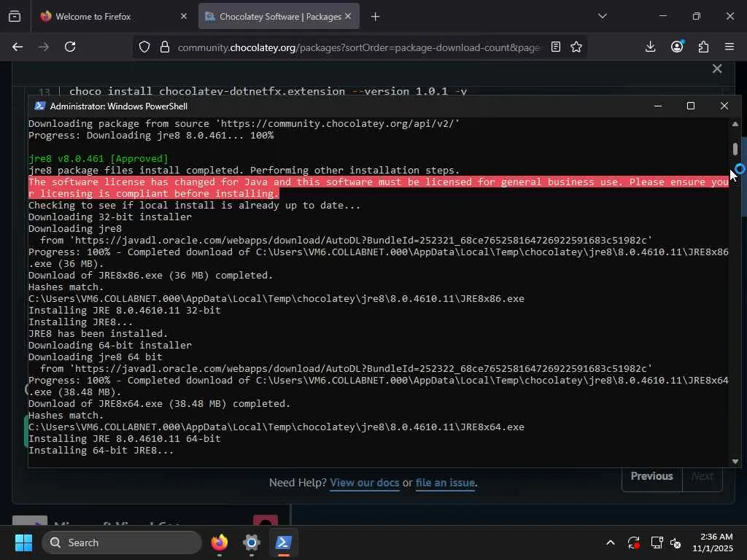This screenshot has height=560, width=747.
Task: Click the PowerShell window title icon
Action: click(40, 106)
